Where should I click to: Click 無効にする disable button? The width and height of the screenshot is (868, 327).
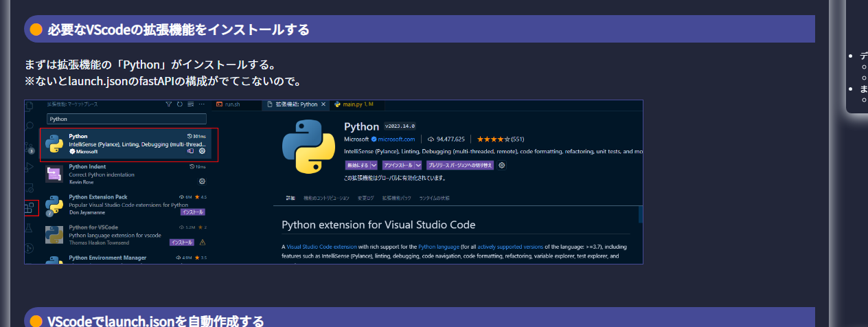(357, 166)
